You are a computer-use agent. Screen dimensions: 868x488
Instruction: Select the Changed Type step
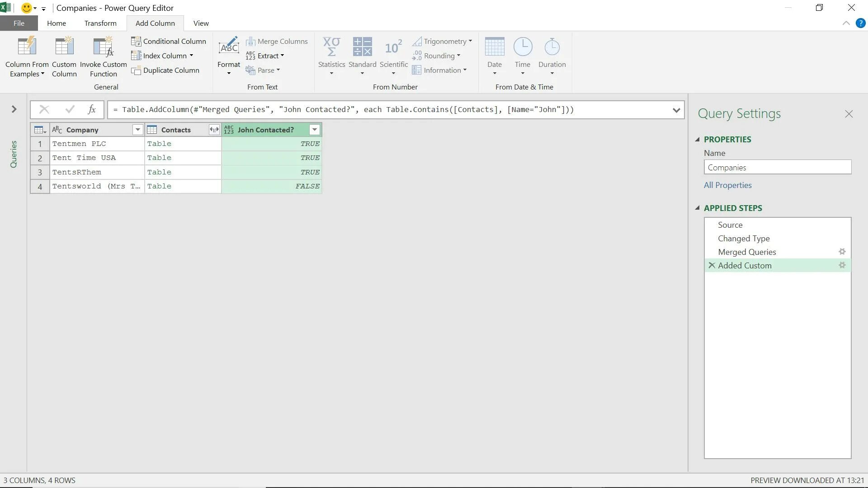click(777, 238)
